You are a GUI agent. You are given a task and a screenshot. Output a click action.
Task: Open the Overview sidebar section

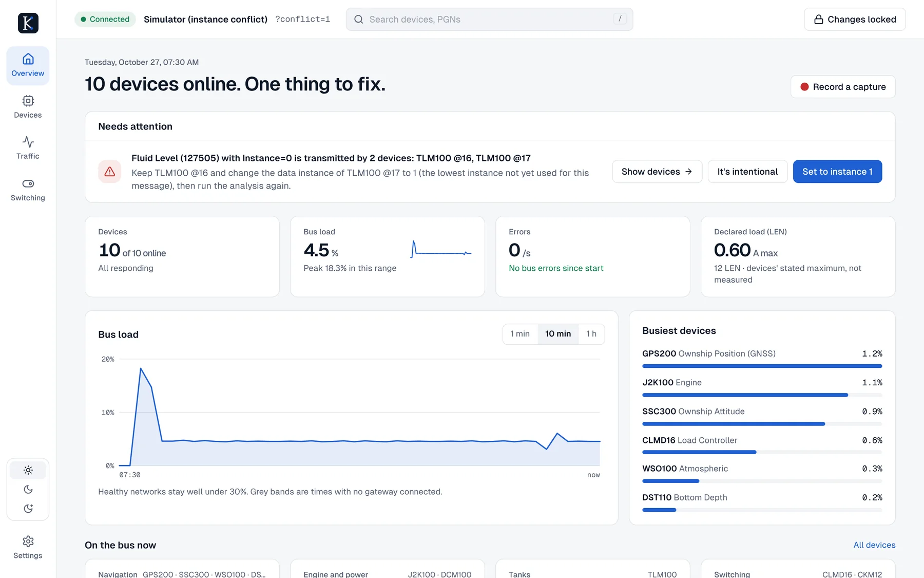(28, 65)
